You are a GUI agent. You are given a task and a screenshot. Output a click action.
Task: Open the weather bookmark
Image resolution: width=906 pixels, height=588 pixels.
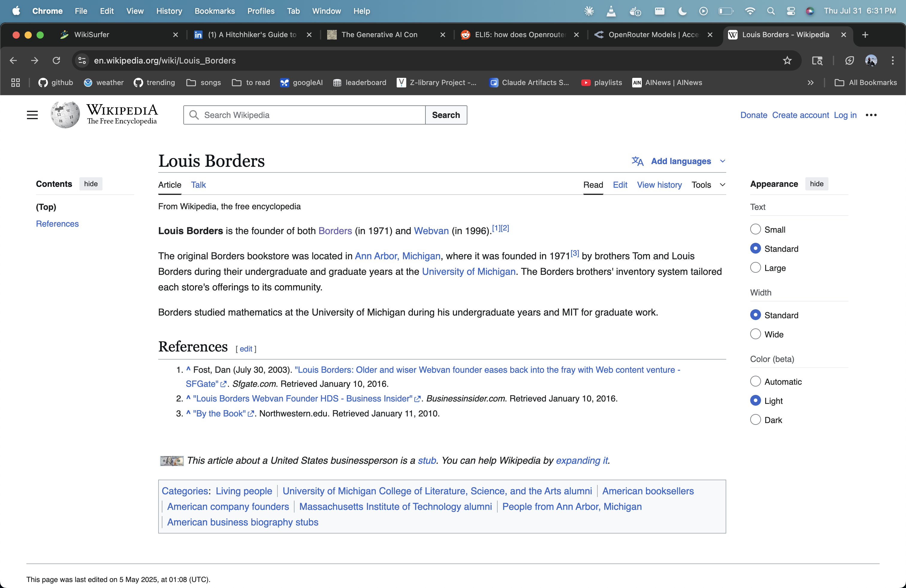coord(104,83)
